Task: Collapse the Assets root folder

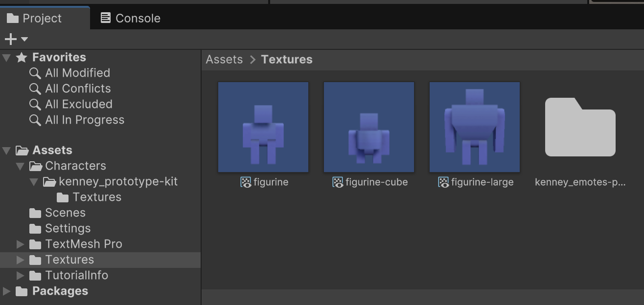Action: point(6,151)
